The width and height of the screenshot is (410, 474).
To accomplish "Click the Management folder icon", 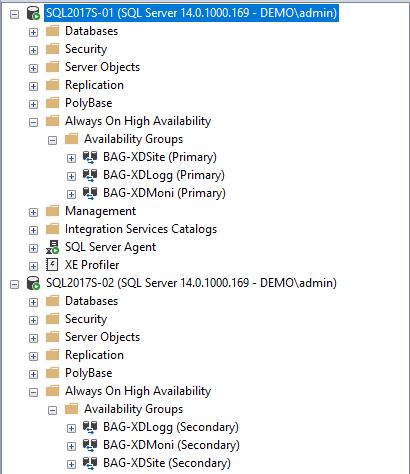I will [x=52, y=211].
